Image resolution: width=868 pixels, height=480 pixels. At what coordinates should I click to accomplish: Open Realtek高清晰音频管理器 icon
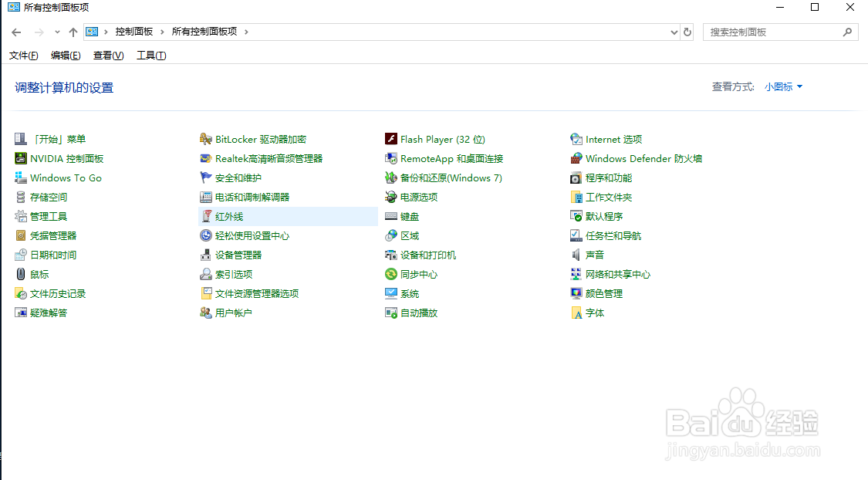[x=206, y=158]
